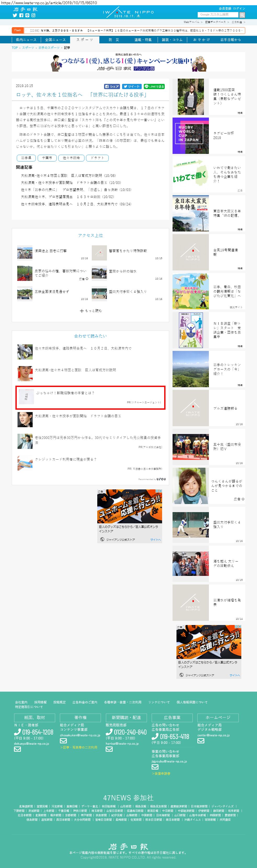Viewport: 257px width, 868px height.
Task: Click mail icon under jigyoubu@iwate-np.co.jp
Action: pyautogui.click(x=155, y=767)
